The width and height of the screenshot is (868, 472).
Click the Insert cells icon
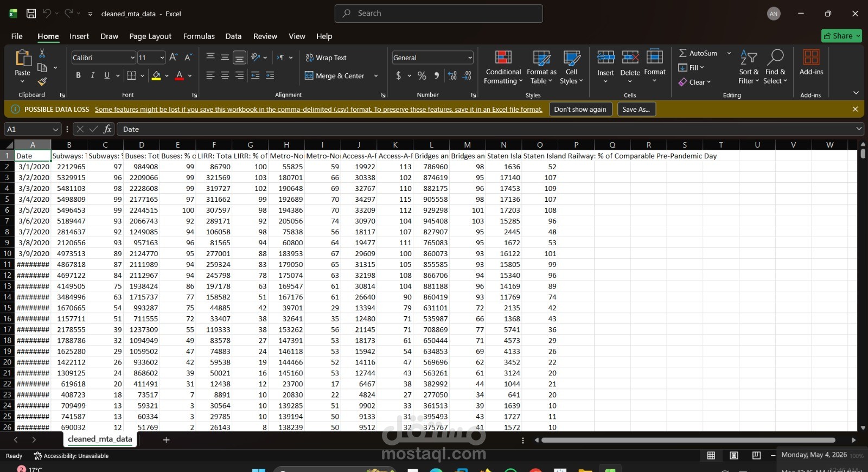[605, 57]
